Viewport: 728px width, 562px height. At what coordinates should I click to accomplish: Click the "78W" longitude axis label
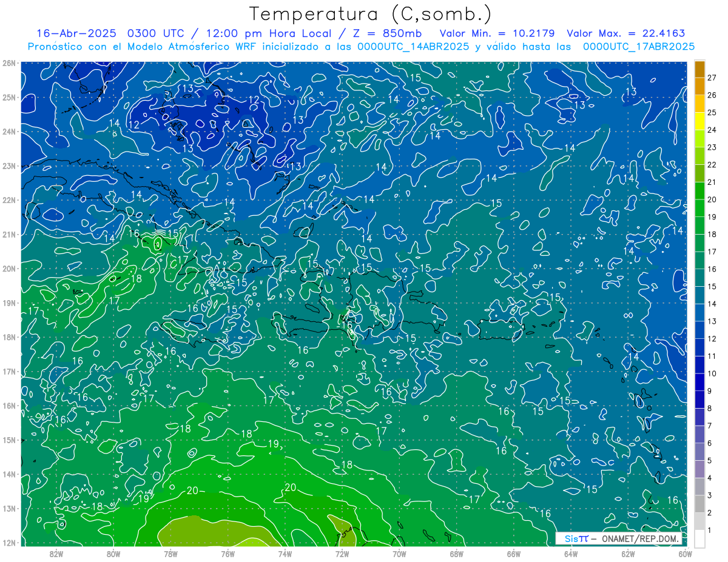[170, 554]
